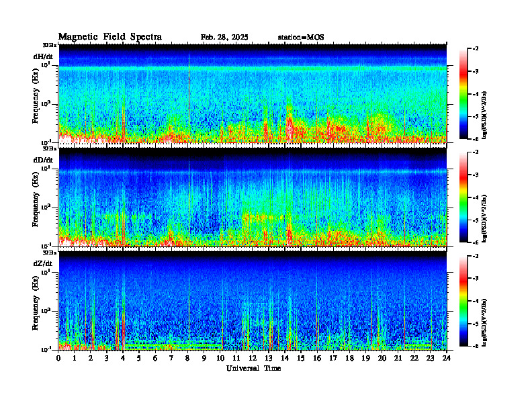Click hour 8 tick label on time axis
Viewport: 532px width, 411px height.
pos(188,358)
